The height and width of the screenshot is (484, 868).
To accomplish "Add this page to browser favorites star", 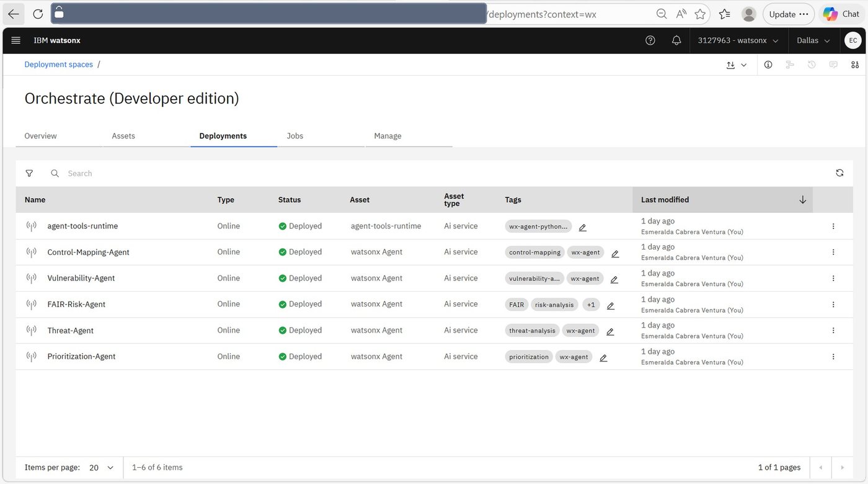I will 700,14.
